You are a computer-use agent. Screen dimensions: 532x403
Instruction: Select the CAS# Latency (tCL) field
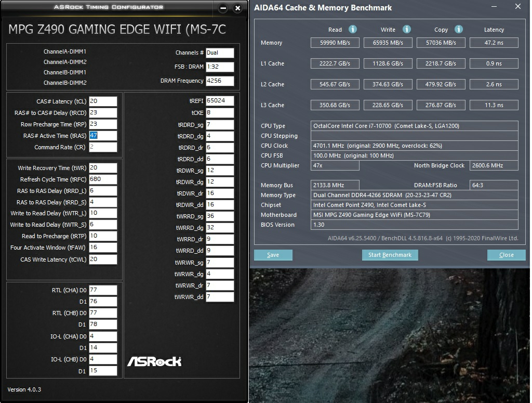[103, 101]
